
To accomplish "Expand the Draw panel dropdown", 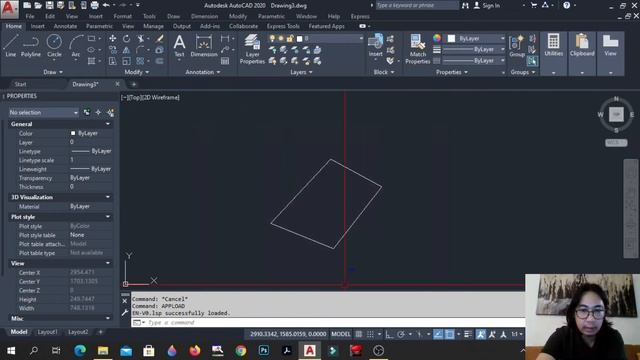I will click(53, 72).
